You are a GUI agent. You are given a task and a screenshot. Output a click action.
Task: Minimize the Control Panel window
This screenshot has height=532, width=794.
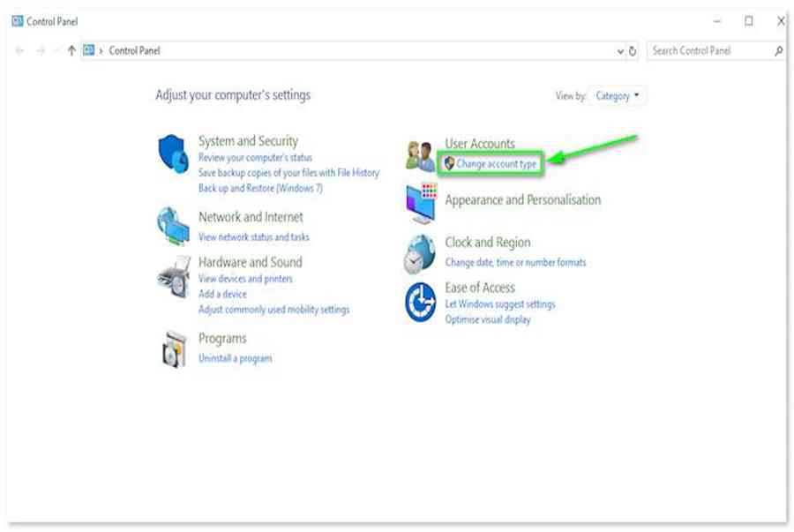pyautogui.click(x=717, y=21)
